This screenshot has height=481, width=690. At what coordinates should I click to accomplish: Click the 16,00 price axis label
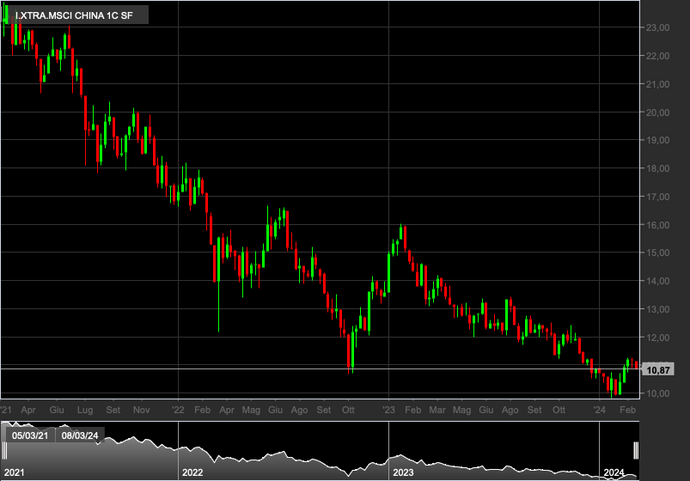657,225
